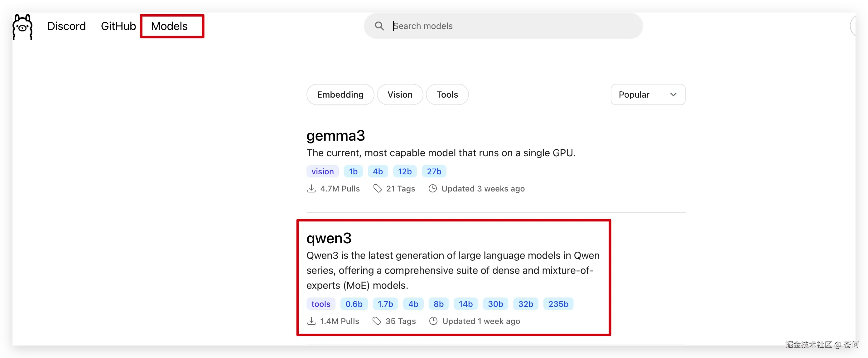Toggle the Embedding filter pill
Screen dimensions: 868x358
[x=340, y=94]
